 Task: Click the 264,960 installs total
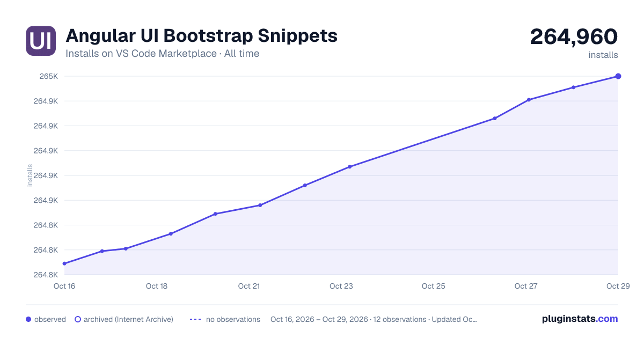574,36
